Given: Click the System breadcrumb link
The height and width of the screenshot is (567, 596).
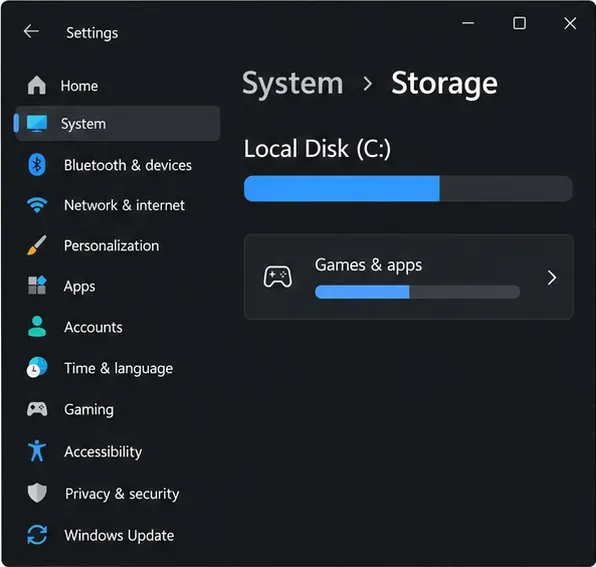Looking at the screenshot, I should click(x=293, y=83).
